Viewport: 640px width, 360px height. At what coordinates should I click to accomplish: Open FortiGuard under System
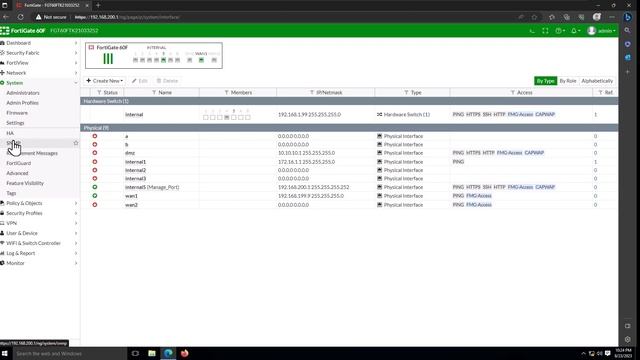pos(18,163)
